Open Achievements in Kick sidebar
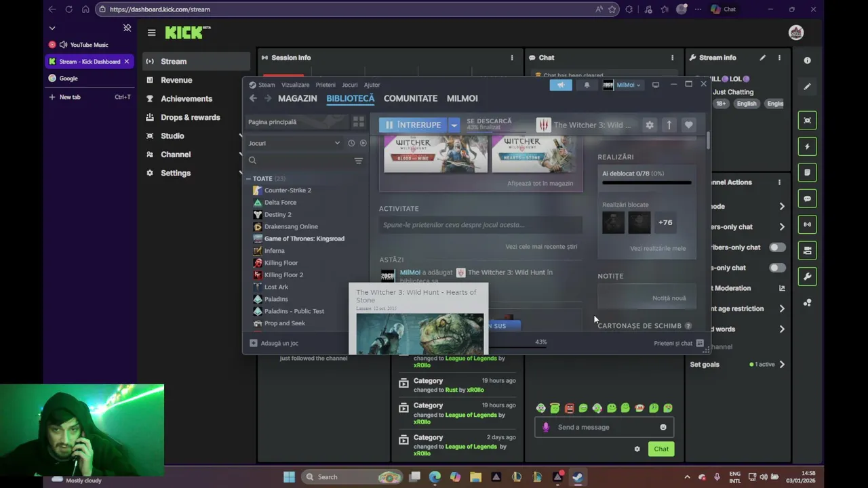Image resolution: width=868 pixels, height=488 pixels. [186, 98]
